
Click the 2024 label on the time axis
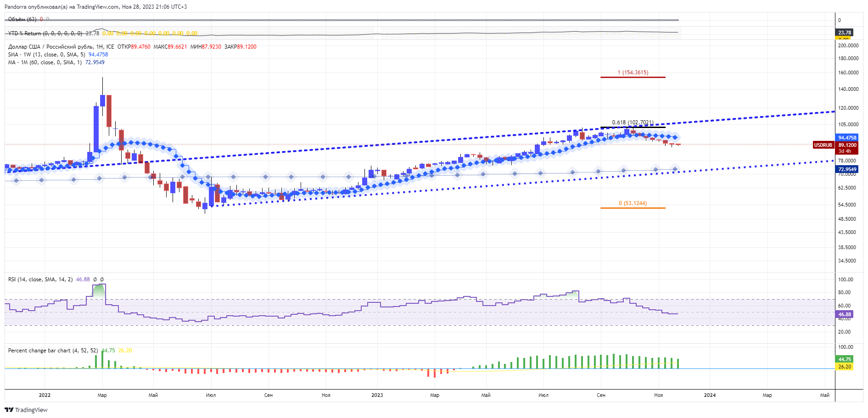pyautogui.click(x=710, y=395)
